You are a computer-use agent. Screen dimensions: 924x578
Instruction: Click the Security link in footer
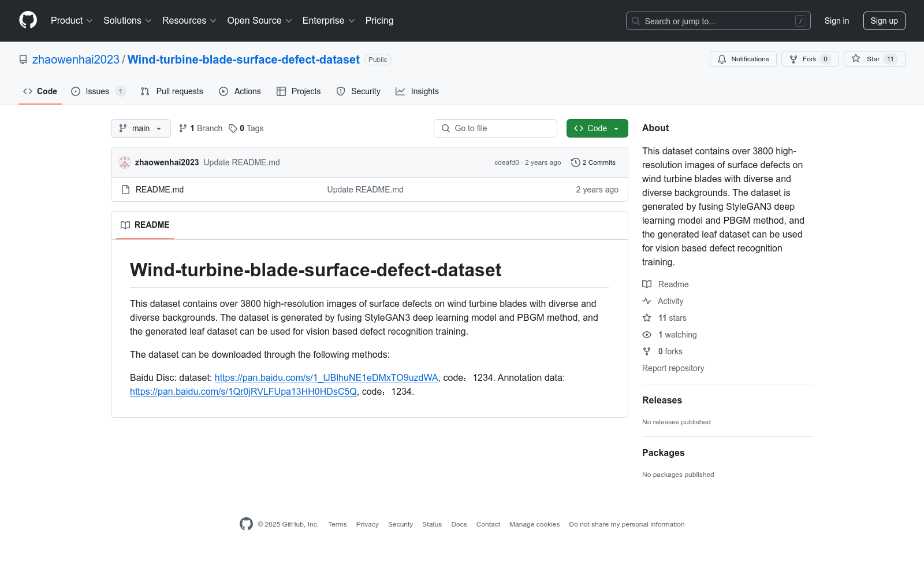point(400,524)
